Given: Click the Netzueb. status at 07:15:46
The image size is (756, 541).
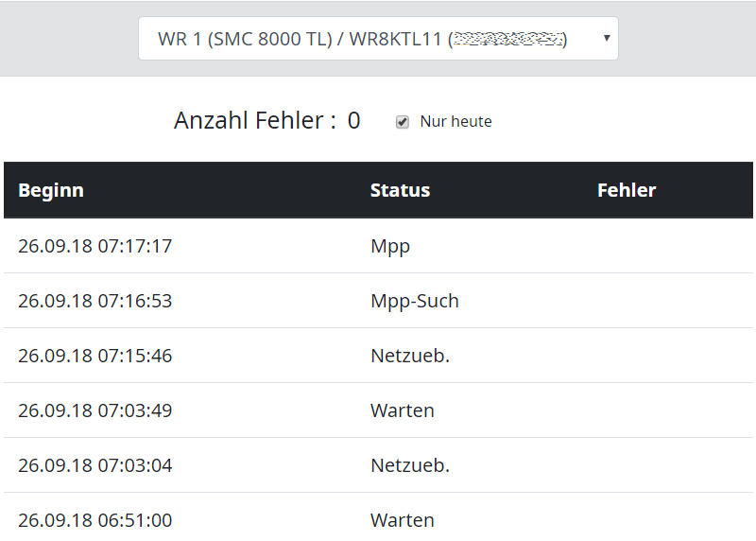Looking at the screenshot, I should coord(409,356).
